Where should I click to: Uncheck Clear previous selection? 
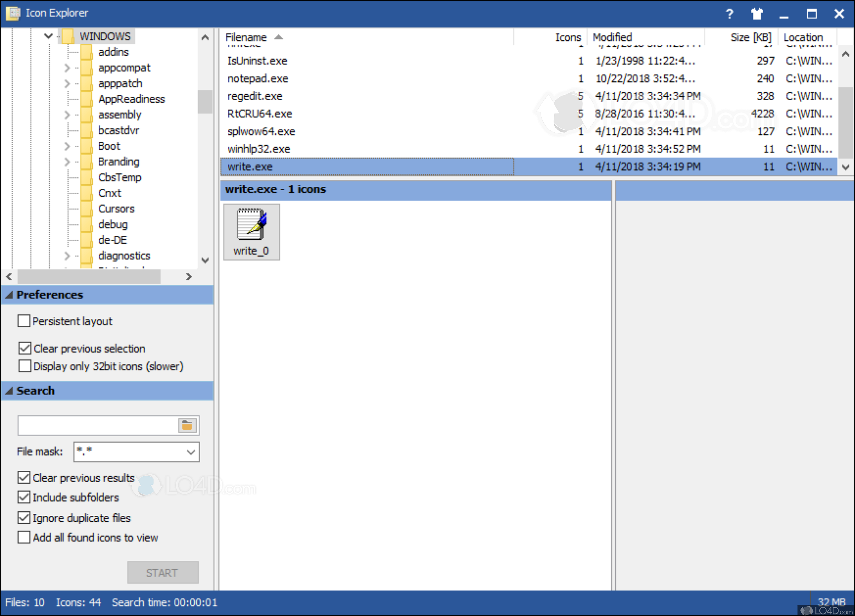tap(24, 348)
